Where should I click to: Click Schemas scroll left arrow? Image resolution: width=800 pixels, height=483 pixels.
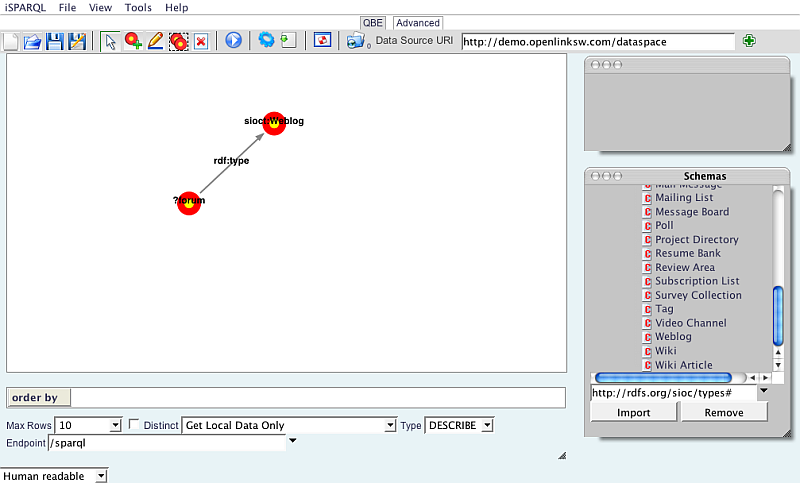(753, 378)
